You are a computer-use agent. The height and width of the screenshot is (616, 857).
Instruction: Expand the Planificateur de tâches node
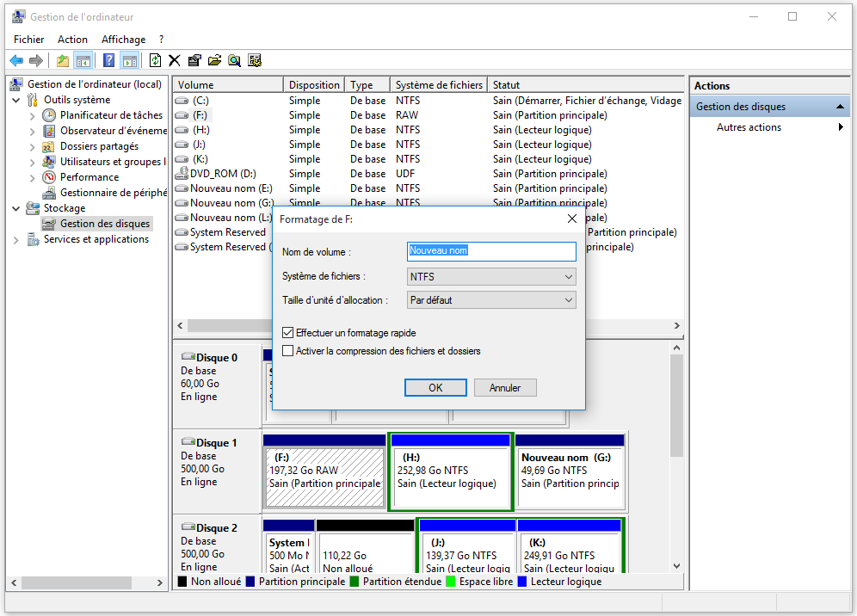click(32, 116)
